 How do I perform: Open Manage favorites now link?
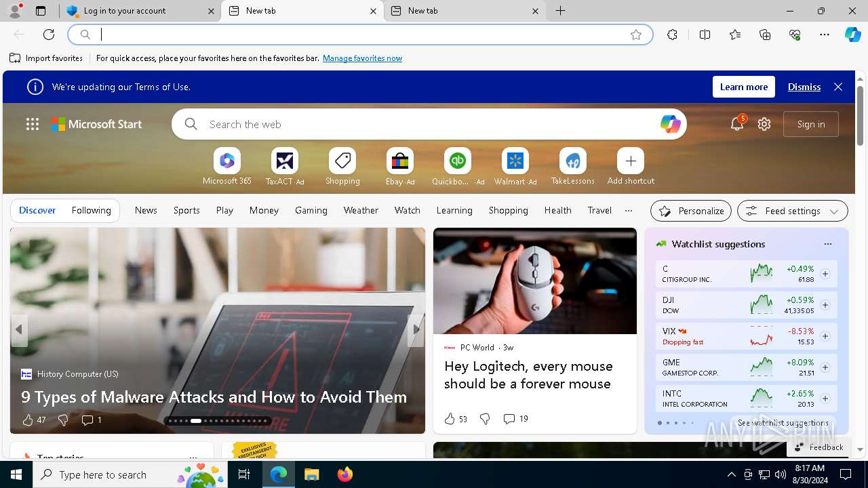[362, 58]
